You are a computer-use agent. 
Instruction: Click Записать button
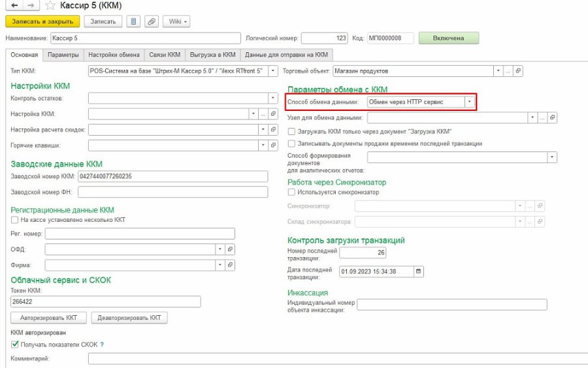pos(103,22)
